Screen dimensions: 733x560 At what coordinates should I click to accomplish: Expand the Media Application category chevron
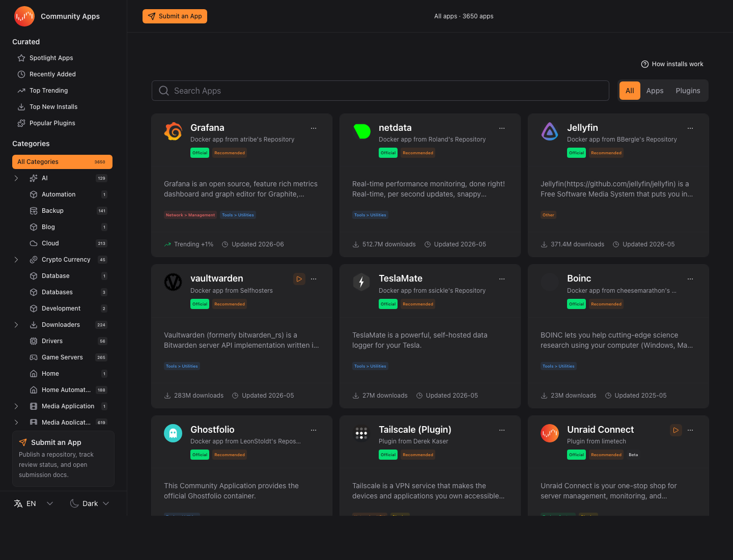(16, 406)
